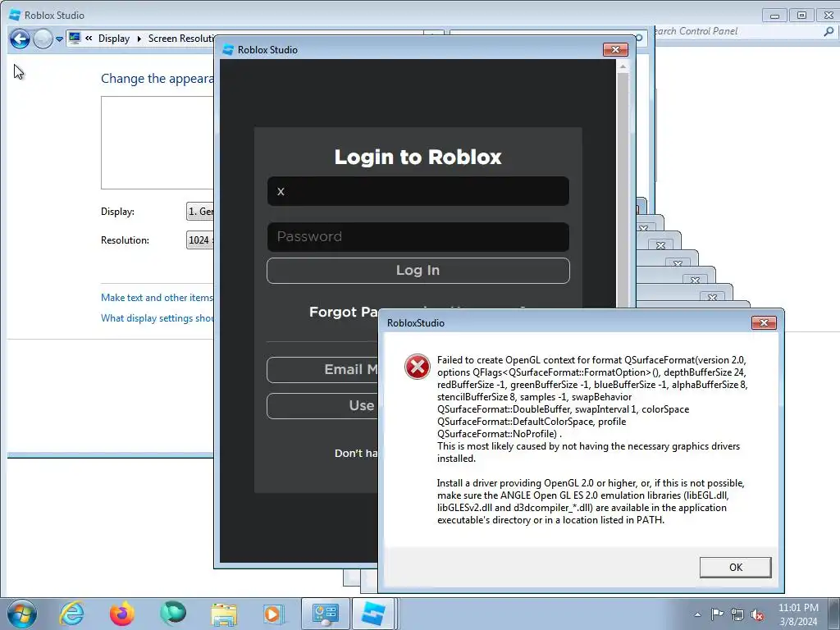The image size is (840, 630).
Task: Launch Firefox from taskbar
Action: click(122, 614)
